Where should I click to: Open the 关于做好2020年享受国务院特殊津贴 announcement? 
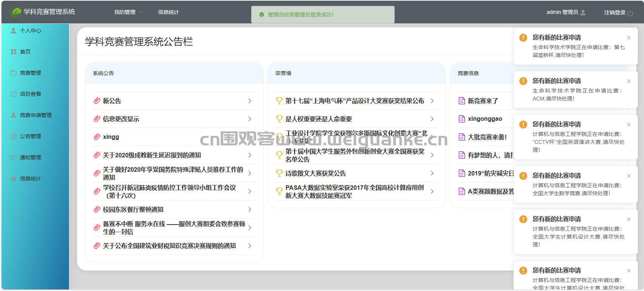point(174,173)
